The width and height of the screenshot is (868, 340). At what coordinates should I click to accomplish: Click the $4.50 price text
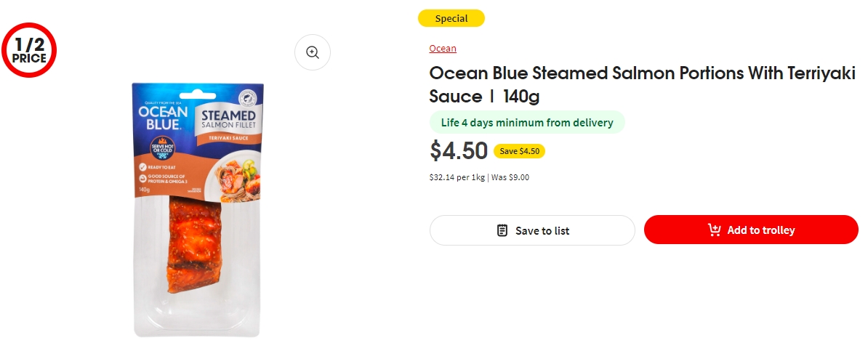tap(459, 151)
